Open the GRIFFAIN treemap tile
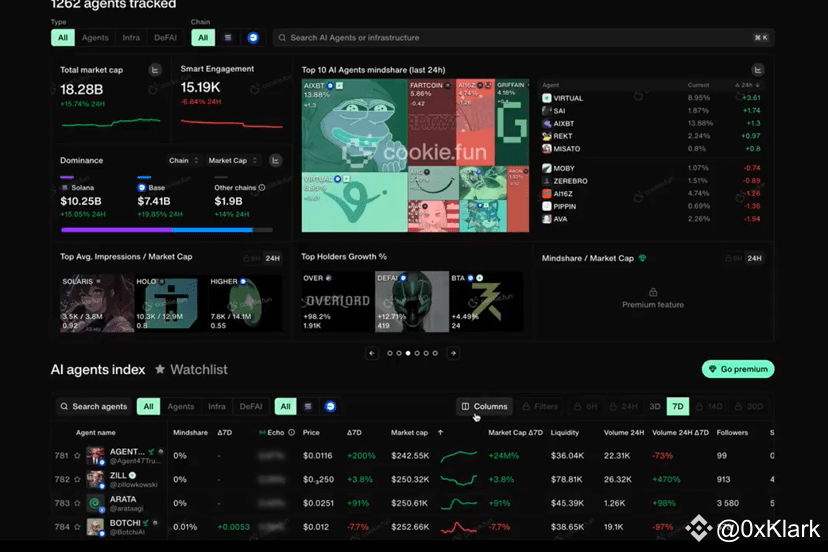 tap(512, 122)
